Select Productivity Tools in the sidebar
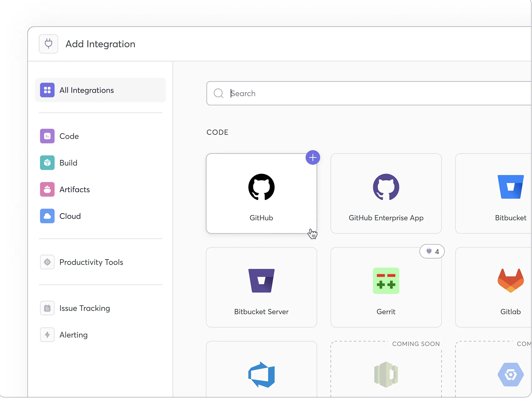The height and width of the screenshot is (400, 532). tap(91, 262)
